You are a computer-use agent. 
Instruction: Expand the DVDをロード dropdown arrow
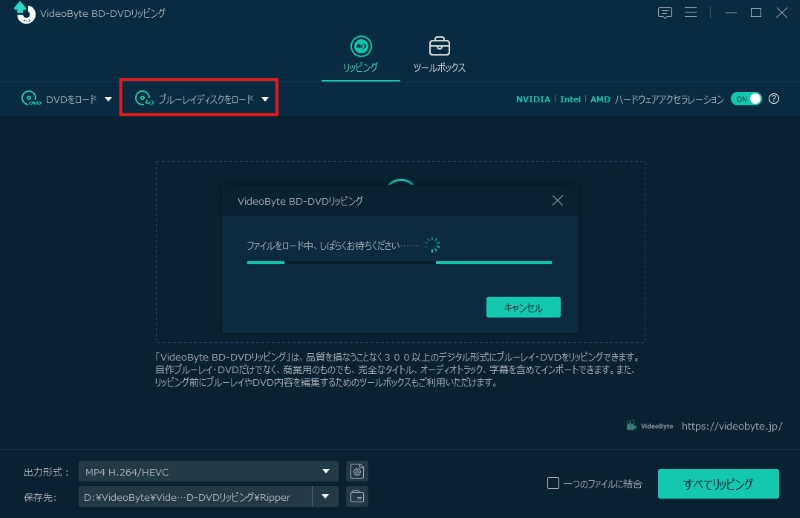[108, 99]
